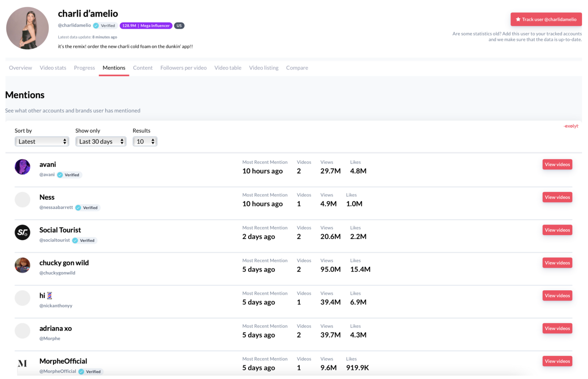Go to the Compare tab

[297, 68]
